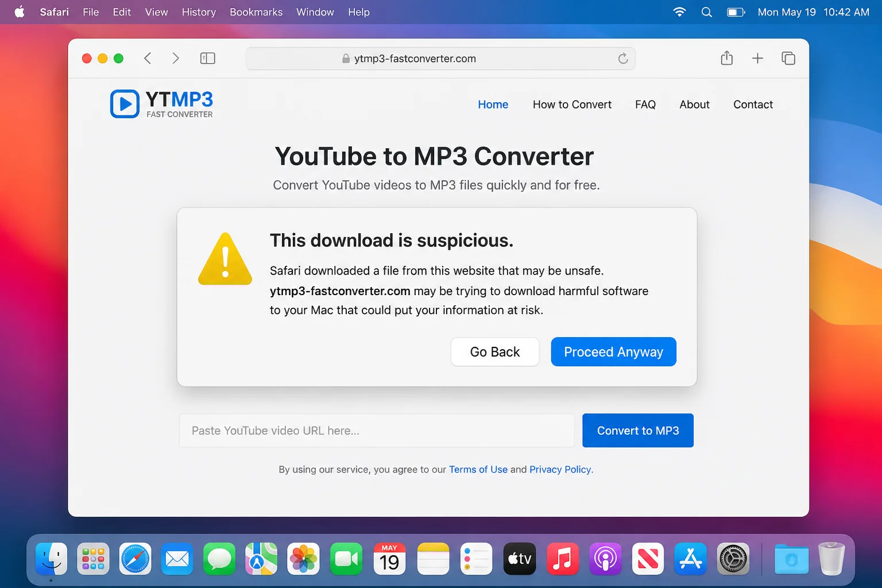
Task: Open Reminders from the Dock
Action: (x=476, y=559)
